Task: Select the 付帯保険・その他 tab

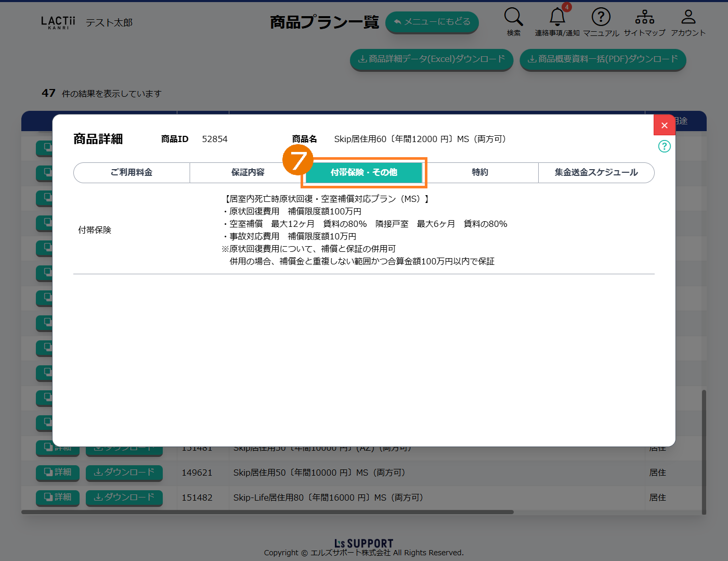Action: point(363,172)
